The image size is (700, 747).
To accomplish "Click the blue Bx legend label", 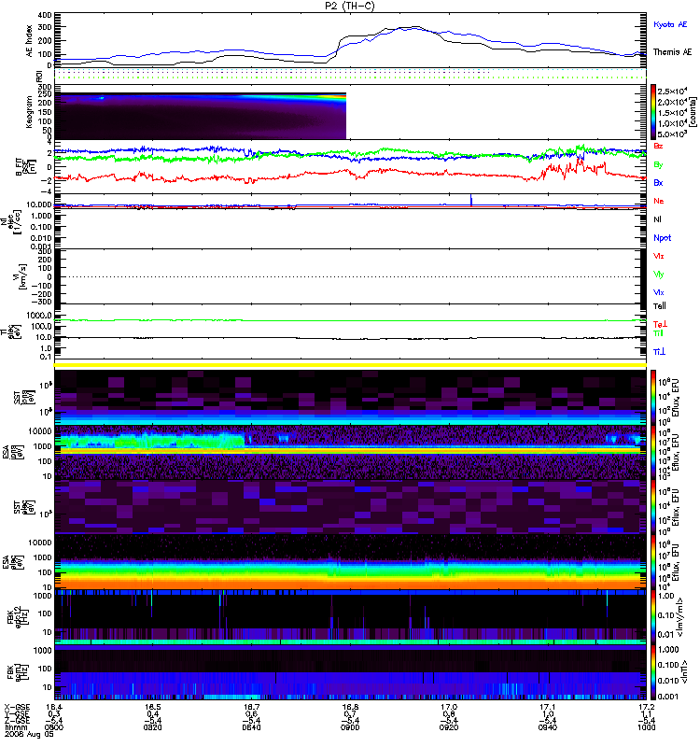I will [x=658, y=183].
